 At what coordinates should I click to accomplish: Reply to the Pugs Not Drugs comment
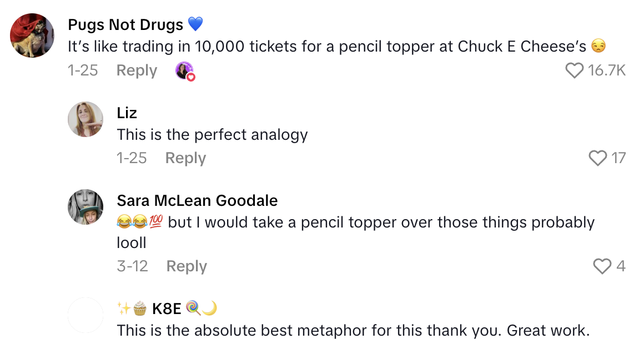(137, 70)
